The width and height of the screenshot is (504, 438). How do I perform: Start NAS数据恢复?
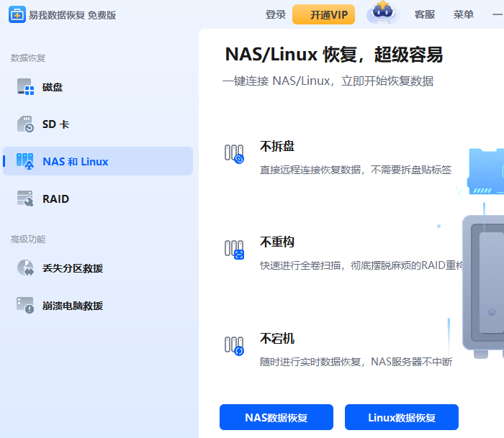pyautogui.click(x=276, y=417)
